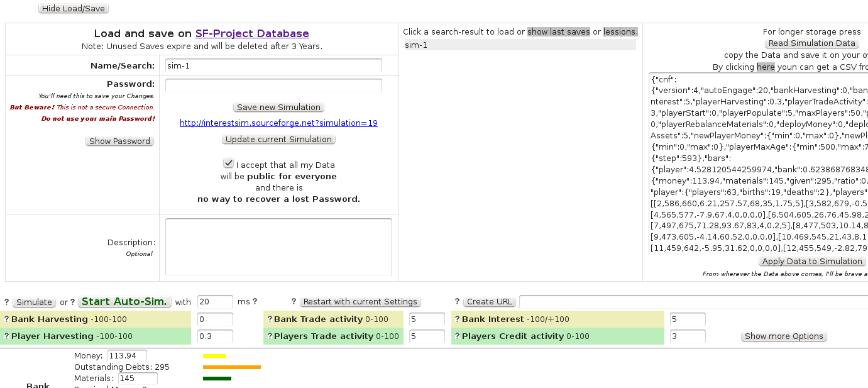This screenshot has height=388, width=868.
Task: Open help next to Simulate button
Action: [6, 302]
